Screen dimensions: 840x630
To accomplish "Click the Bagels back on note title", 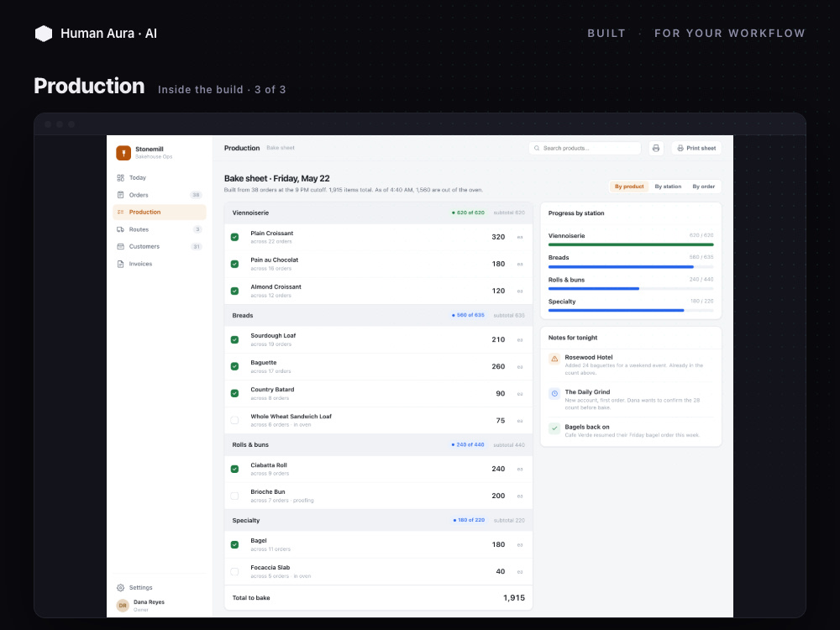I will click(x=586, y=427).
